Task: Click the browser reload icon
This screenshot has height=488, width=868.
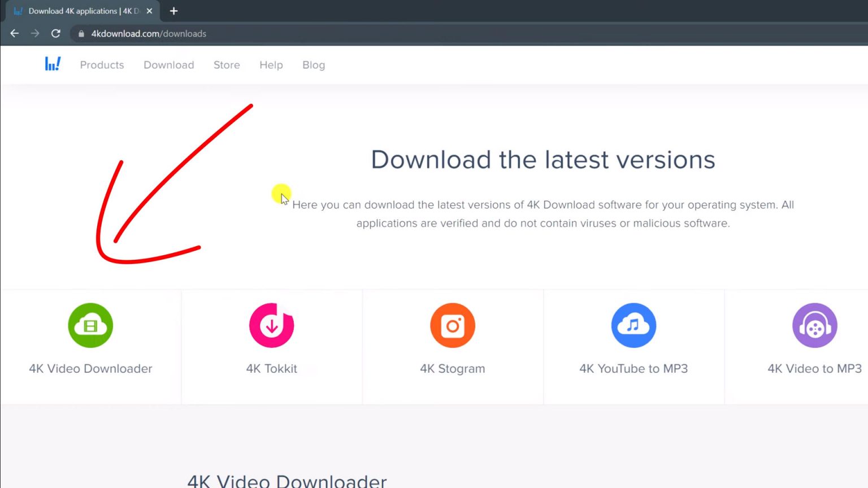Action: [55, 33]
